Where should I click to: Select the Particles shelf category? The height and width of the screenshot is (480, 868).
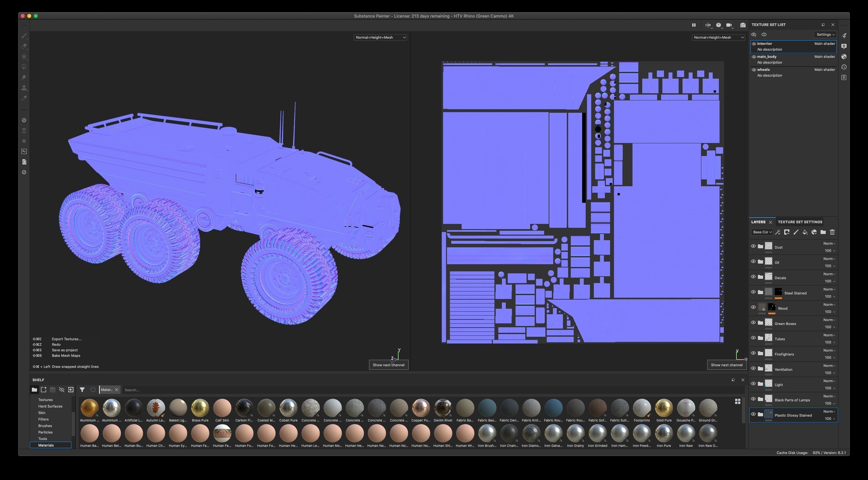(x=45, y=432)
